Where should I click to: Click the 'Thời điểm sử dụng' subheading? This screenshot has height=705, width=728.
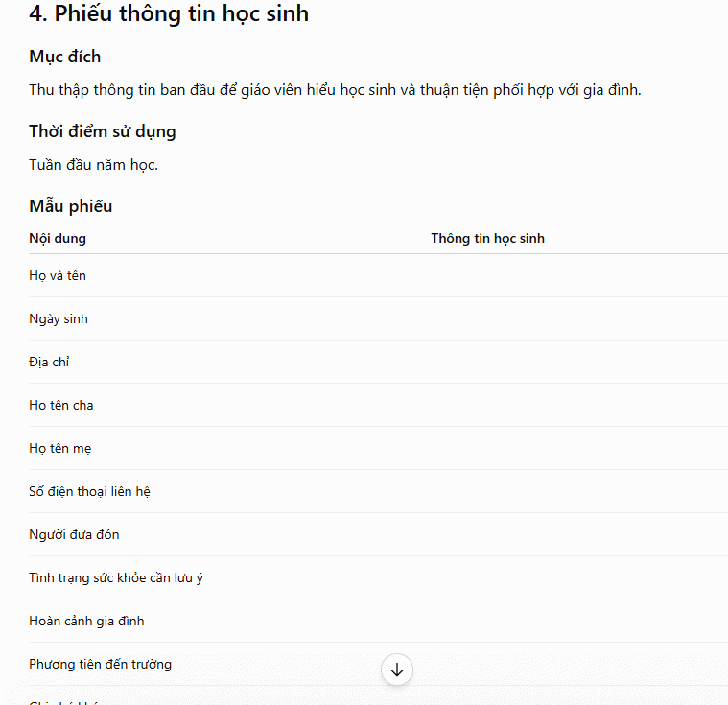102,131
